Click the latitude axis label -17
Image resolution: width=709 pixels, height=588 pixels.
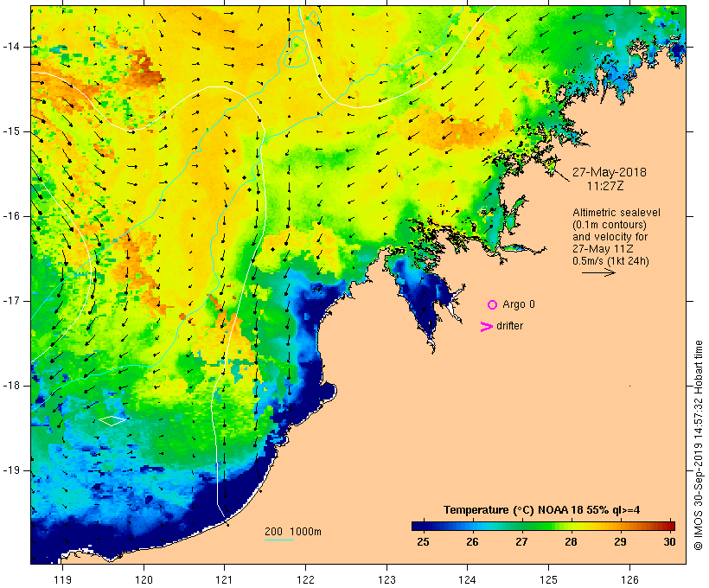(x=11, y=301)
